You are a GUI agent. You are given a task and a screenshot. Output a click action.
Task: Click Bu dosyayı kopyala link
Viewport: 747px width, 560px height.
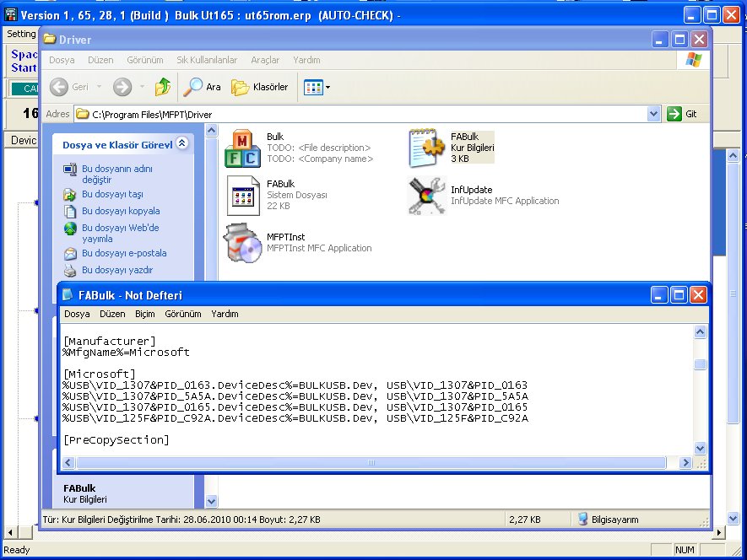pos(121,211)
